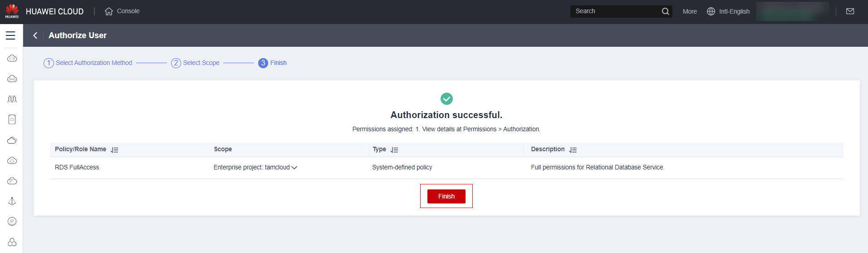Go to the Console home

click(x=122, y=11)
